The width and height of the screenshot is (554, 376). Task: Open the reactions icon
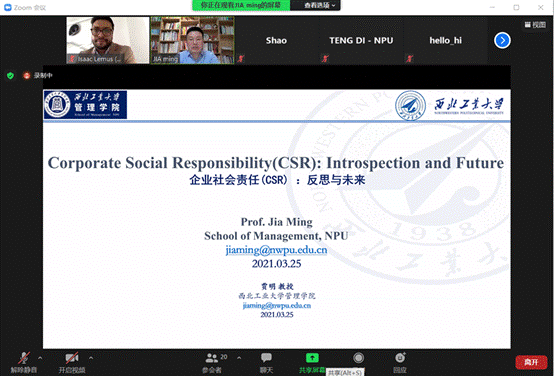tap(400, 363)
